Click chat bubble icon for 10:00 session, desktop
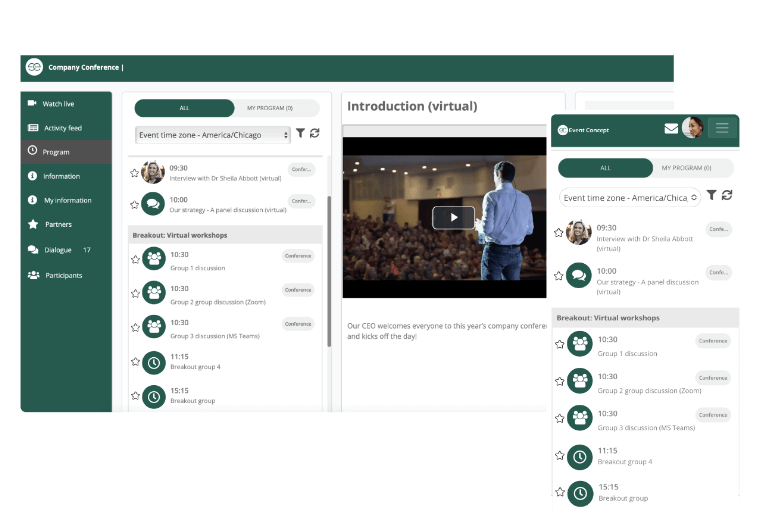Image resolution: width=760 pixels, height=522 pixels. (153, 204)
